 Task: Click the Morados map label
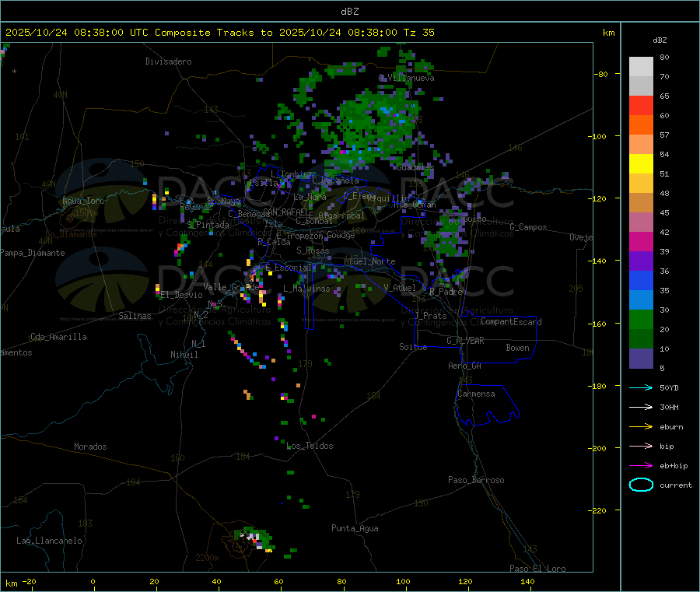pos(90,447)
